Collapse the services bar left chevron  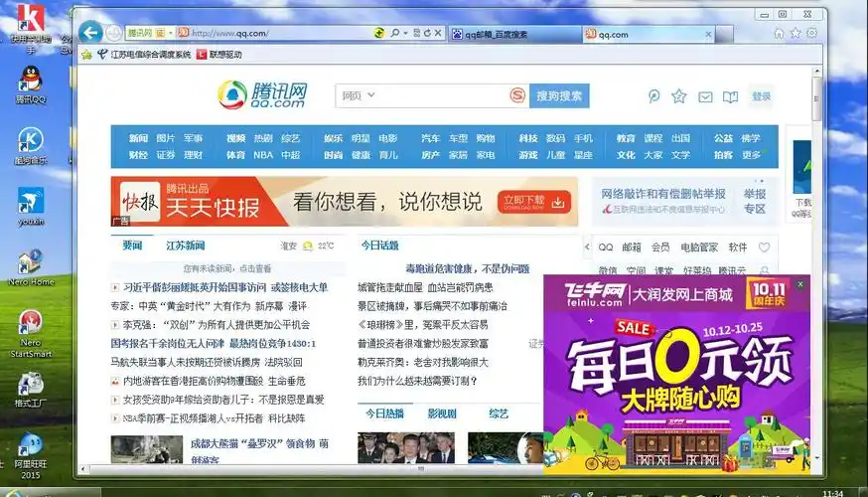pos(587,248)
